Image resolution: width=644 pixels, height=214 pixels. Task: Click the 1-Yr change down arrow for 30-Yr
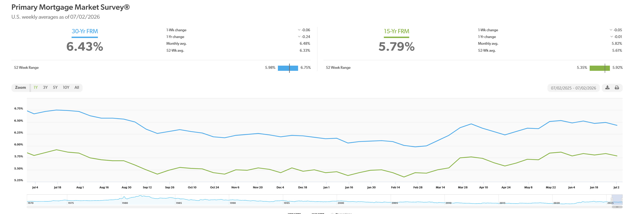(299, 37)
